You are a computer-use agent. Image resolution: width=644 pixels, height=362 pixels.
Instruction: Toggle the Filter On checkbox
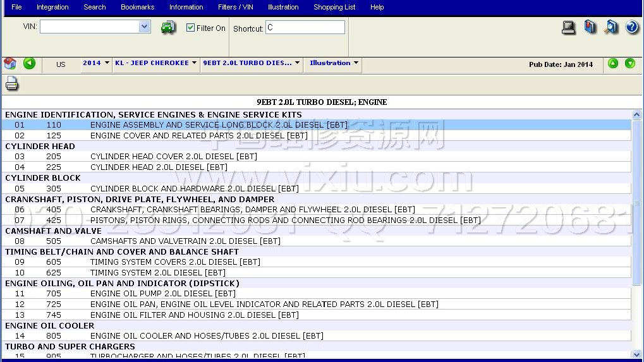pos(191,28)
